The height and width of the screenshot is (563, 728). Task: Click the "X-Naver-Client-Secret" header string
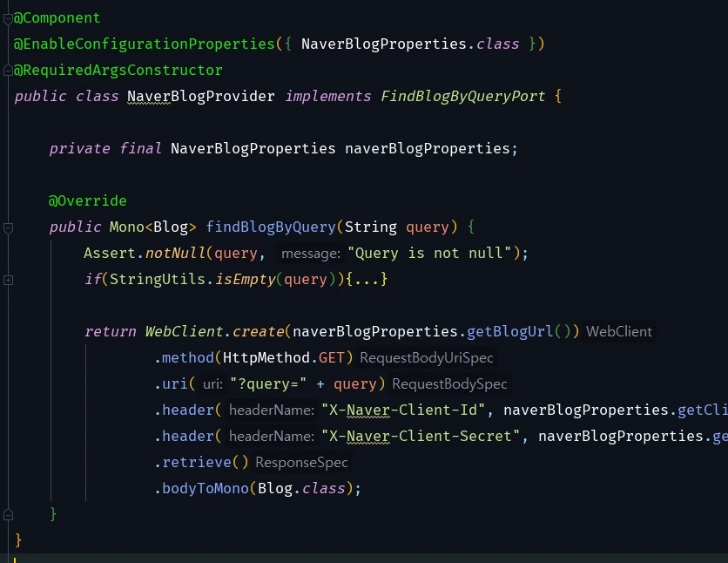coord(421,436)
